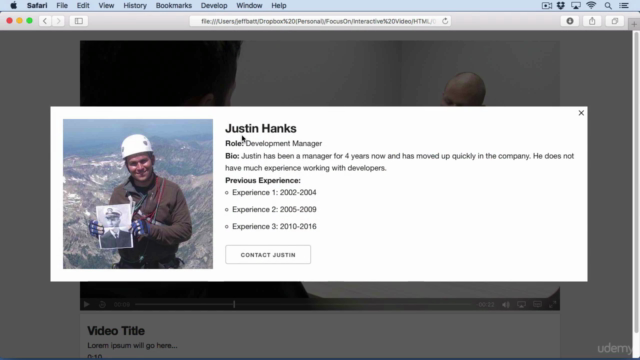Image resolution: width=640 pixels, height=360 pixels.
Task: Click the Previous Experience label
Action: click(x=263, y=180)
